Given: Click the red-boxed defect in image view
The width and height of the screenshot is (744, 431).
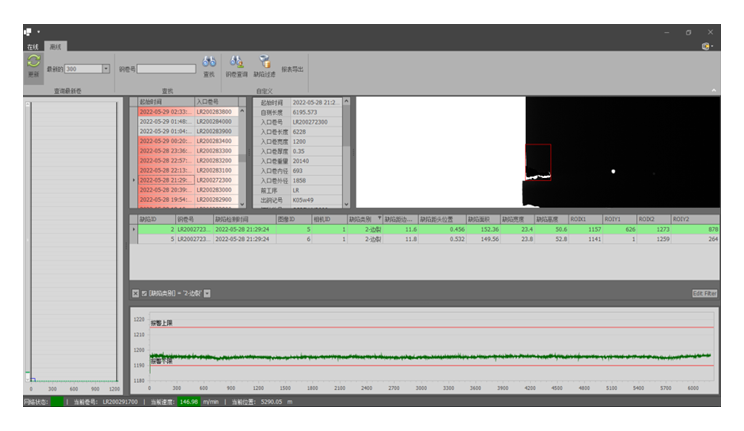Looking at the screenshot, I should pyautogui.click(x=538, y=161).
